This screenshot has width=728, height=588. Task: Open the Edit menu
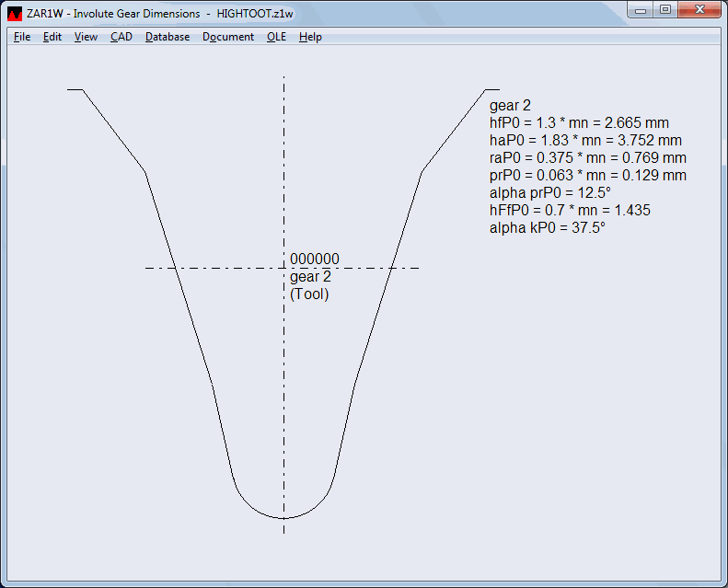52,37
